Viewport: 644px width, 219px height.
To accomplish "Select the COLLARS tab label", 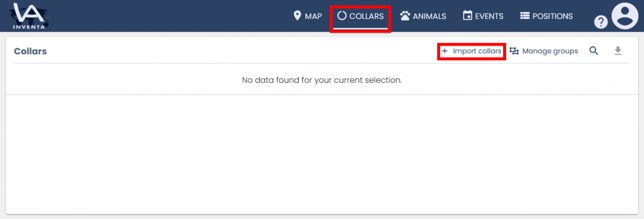I will coord(366,16).
